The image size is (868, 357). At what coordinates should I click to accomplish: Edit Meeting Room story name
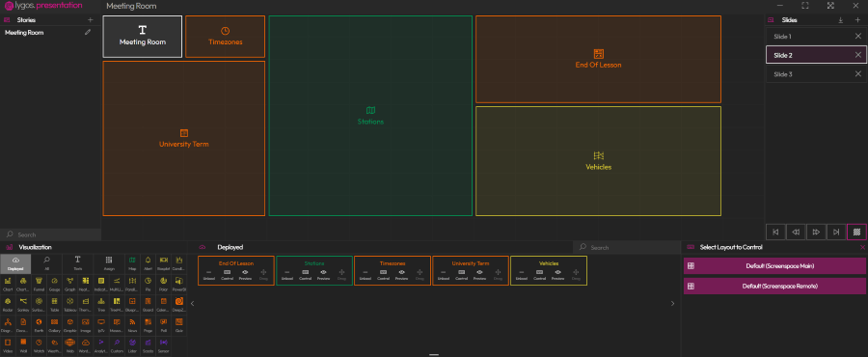[88, 33]
